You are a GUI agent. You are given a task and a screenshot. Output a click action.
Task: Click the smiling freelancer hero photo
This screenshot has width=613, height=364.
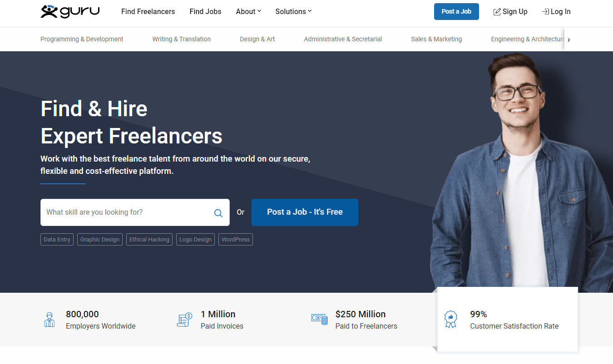click(521, 172)
